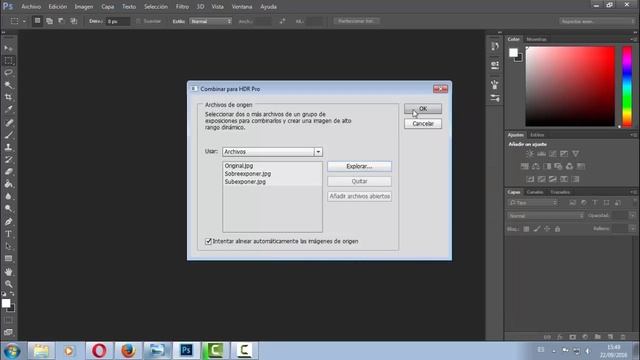This screenshot has height=360, width=640.
Task: Select the Hand tool
Action: click(x=8, y=271)
